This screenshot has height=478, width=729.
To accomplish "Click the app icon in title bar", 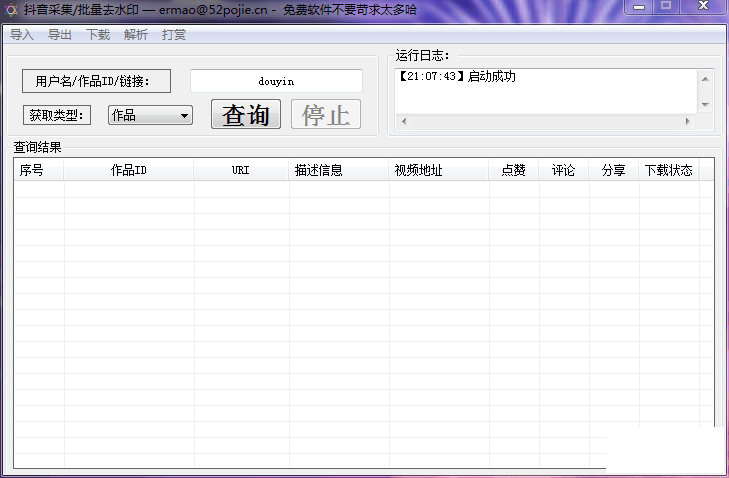I will [x=11, y=10].
